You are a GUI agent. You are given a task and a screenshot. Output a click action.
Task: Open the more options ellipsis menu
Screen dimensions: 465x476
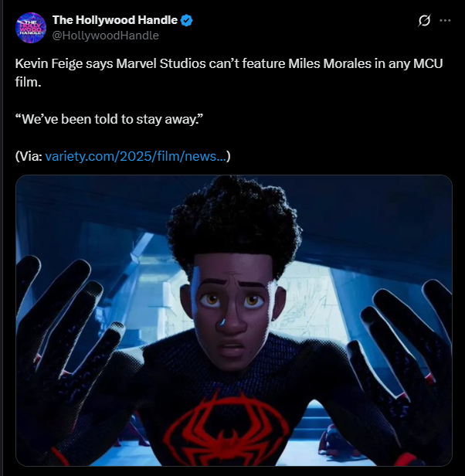pos(445,20)
